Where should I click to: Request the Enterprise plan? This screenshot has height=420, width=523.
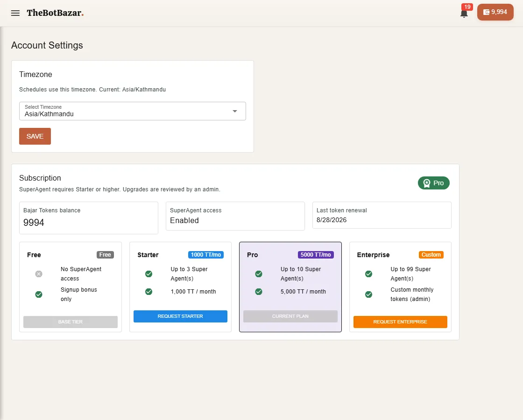coord(400,322)
